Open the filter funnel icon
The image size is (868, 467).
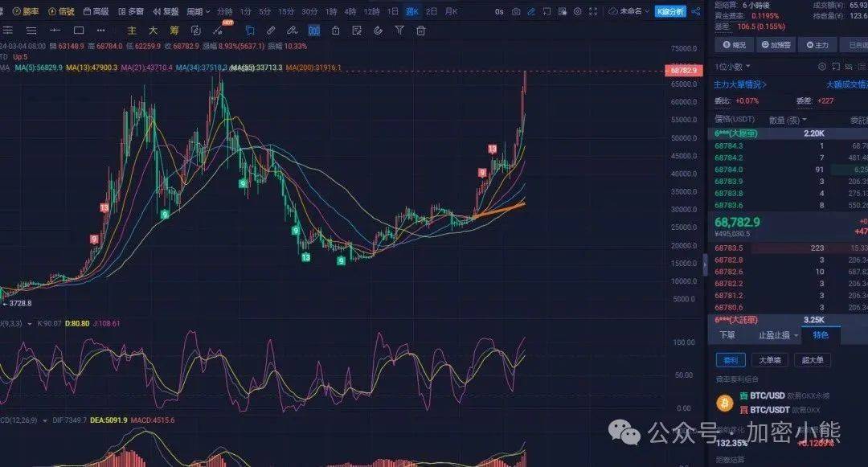click(399, 31)
